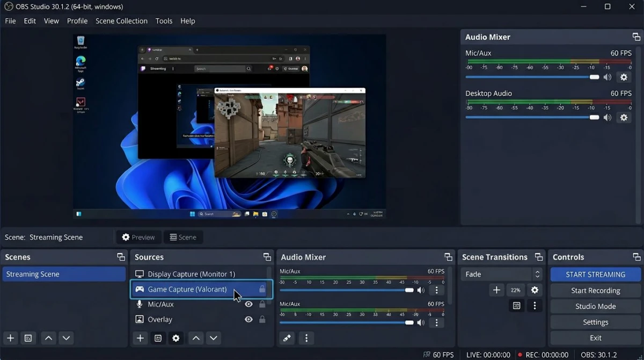Float the Sources dock via its corner icon

click(x=267, y=257)
